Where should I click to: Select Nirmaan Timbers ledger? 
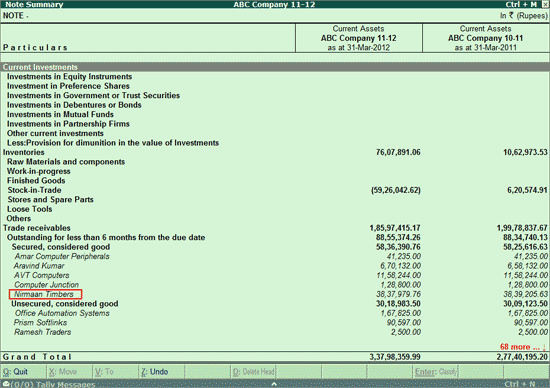pos(44,294)
